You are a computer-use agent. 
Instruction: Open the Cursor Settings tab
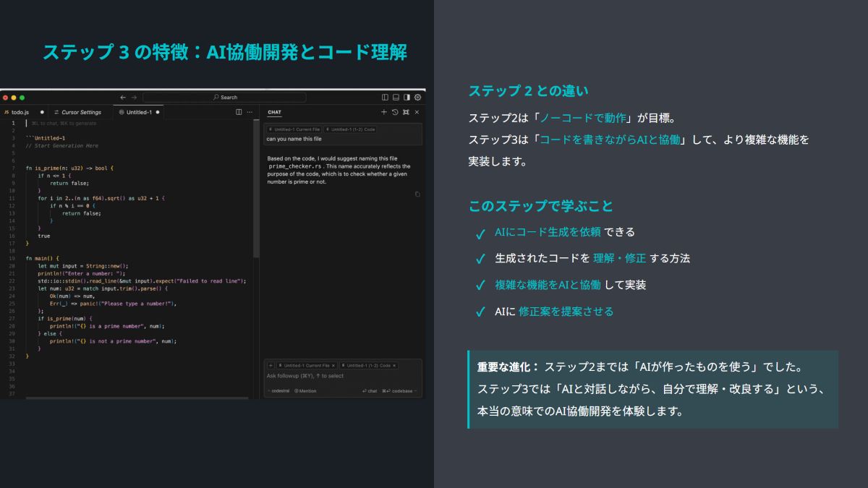(81, 112)
